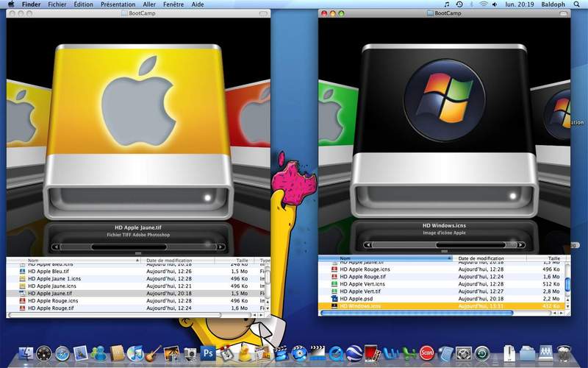Sort right window by Nom column
Image resolution: width=588 pixels, height=368 pixels.
click(385, 258)
